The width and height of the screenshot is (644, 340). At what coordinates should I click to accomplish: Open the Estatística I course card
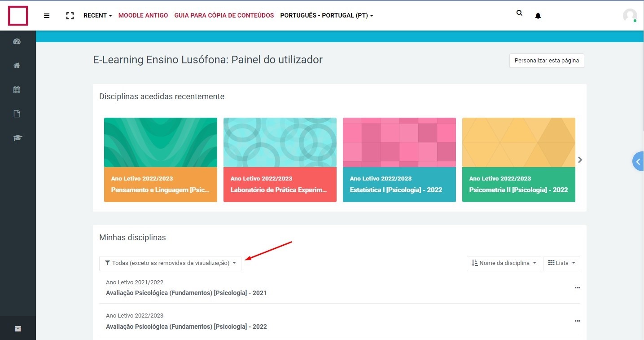click(399, 159)
